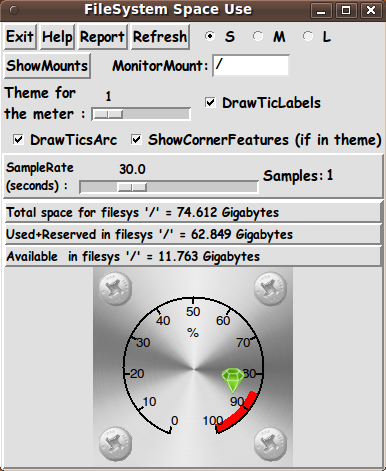This screenshot has height=471, width=386.
Task: Click the Exit button
Action: (x=20, y=37)
